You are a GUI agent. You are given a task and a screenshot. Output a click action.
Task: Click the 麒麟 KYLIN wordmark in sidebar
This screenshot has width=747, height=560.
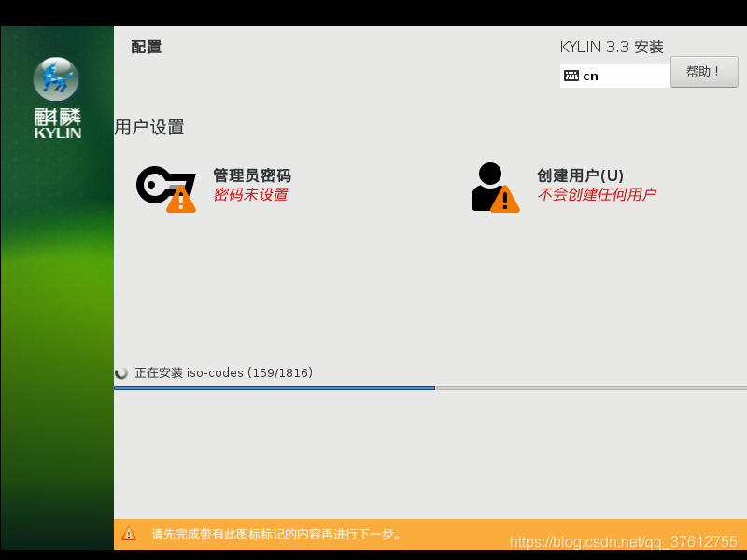[x=58, y=123]
